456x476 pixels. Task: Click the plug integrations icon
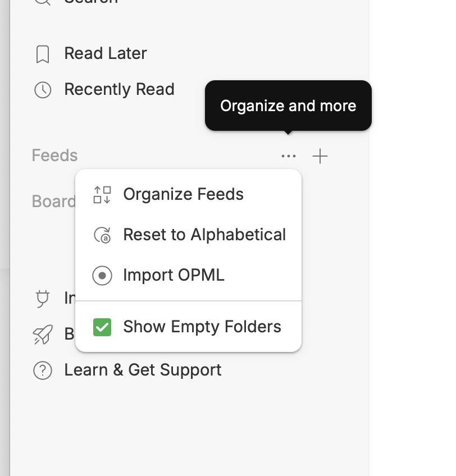pyautogui.click(x=42, y=299)
